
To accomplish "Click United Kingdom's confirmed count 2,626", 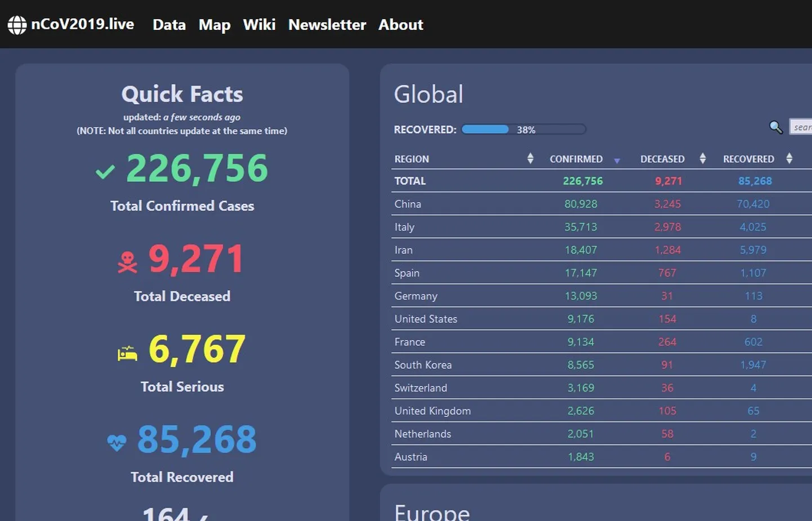I will (x=581, y=411).
